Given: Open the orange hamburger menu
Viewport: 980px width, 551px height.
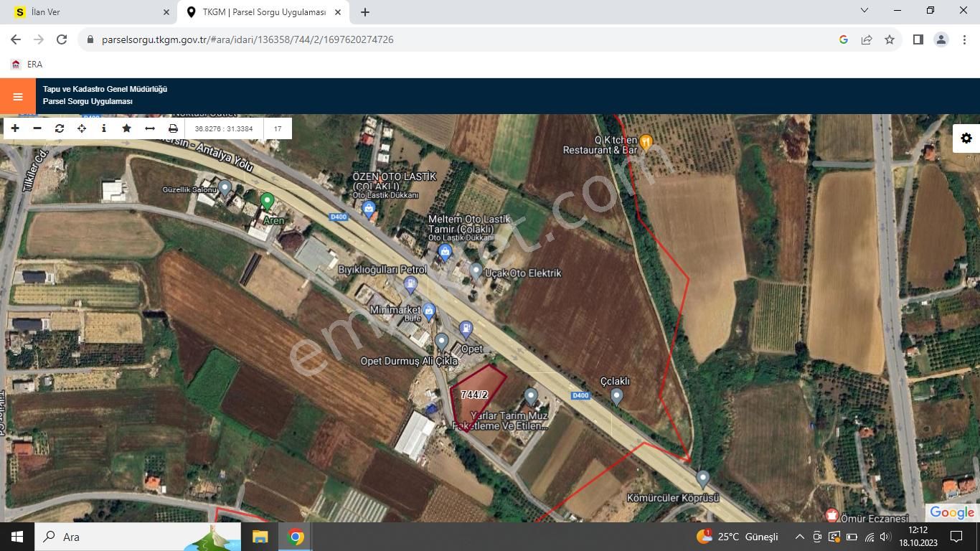Looking at the screenshot, I should 18,96.
